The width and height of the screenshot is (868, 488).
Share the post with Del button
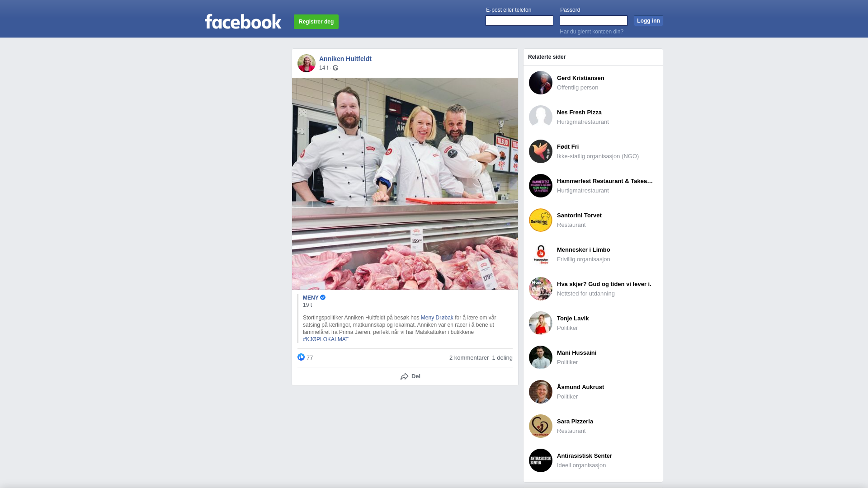(410, 376)
